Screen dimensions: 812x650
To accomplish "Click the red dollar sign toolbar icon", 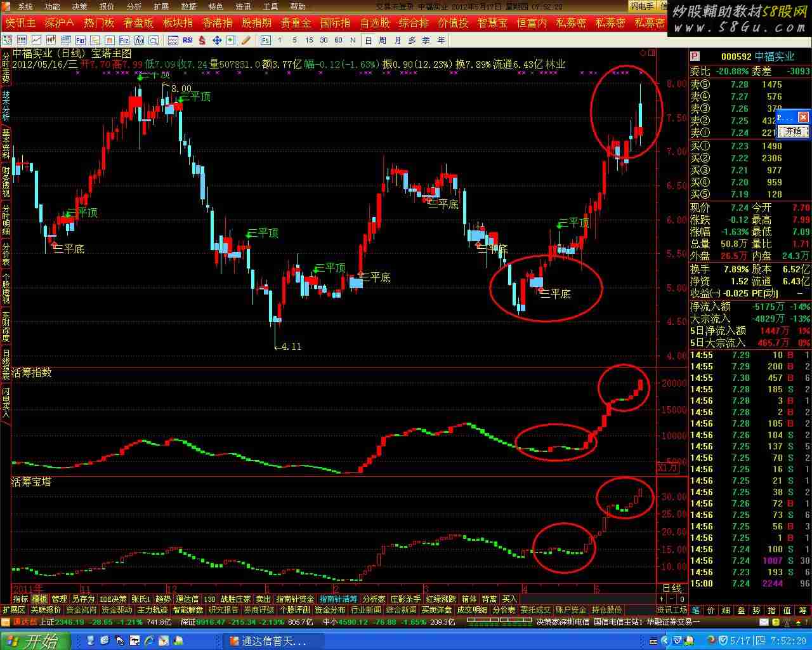I will pos(202,40).
